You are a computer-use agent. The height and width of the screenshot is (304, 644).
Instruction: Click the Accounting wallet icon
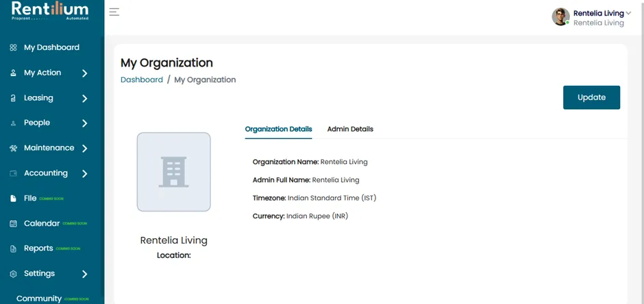pyautogui.click(x=13, y=174)
